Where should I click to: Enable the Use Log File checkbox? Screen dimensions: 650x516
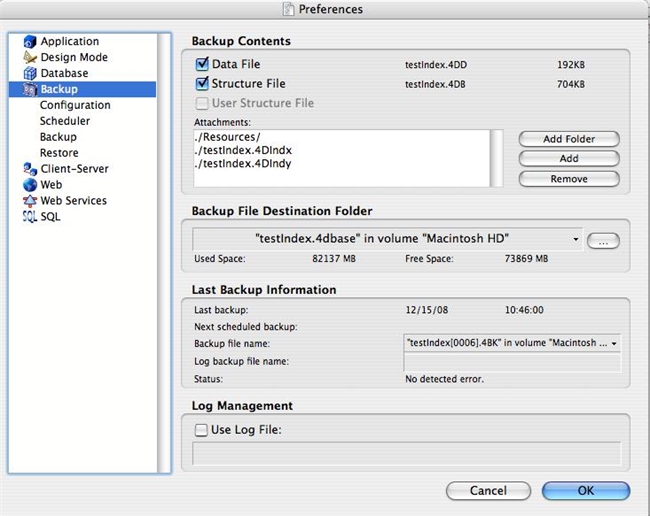pos(202,430)
